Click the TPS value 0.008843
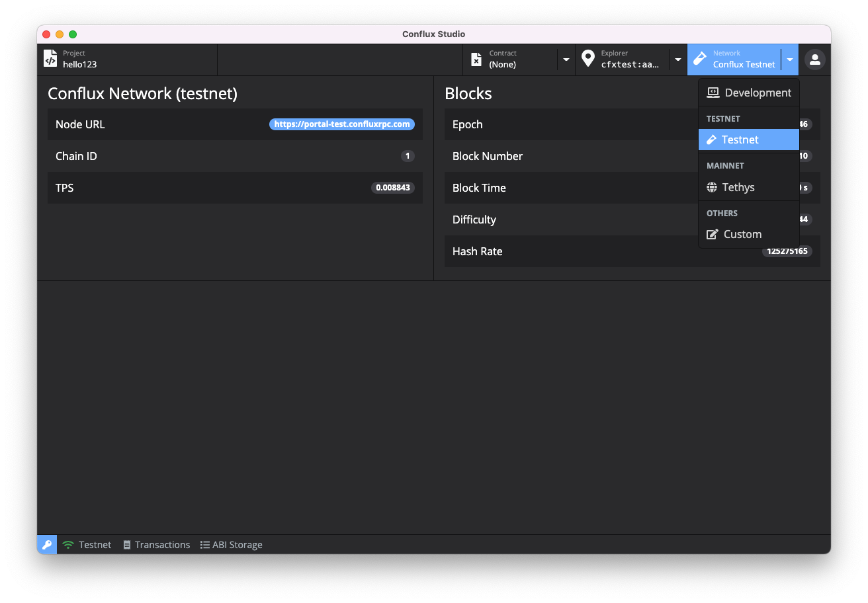This screenshot has height=603, width=868. 393,188
